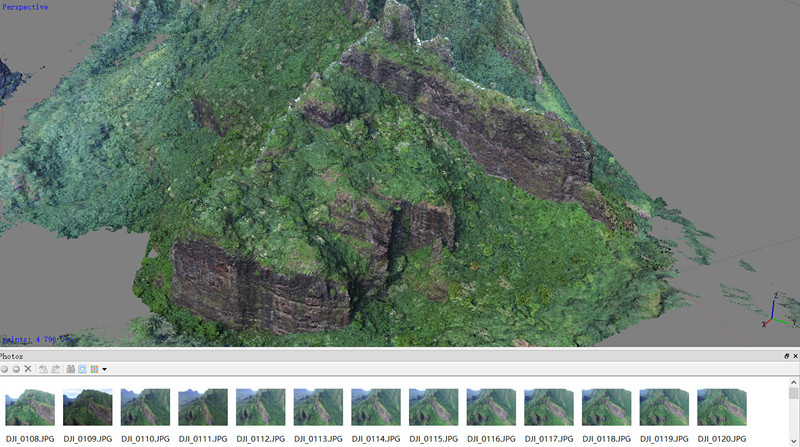
Task: Close the Photos panel
Action: [x=795, y=356]
